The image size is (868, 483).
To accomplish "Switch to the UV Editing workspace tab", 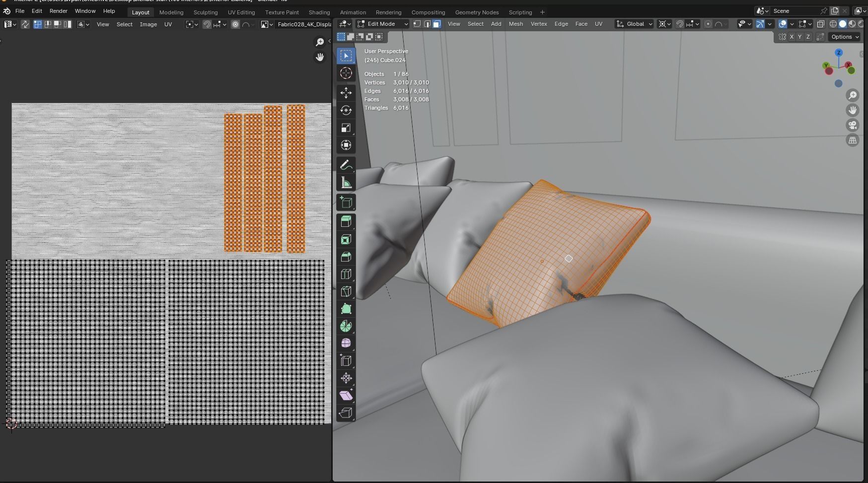I will tap(241, 12).
